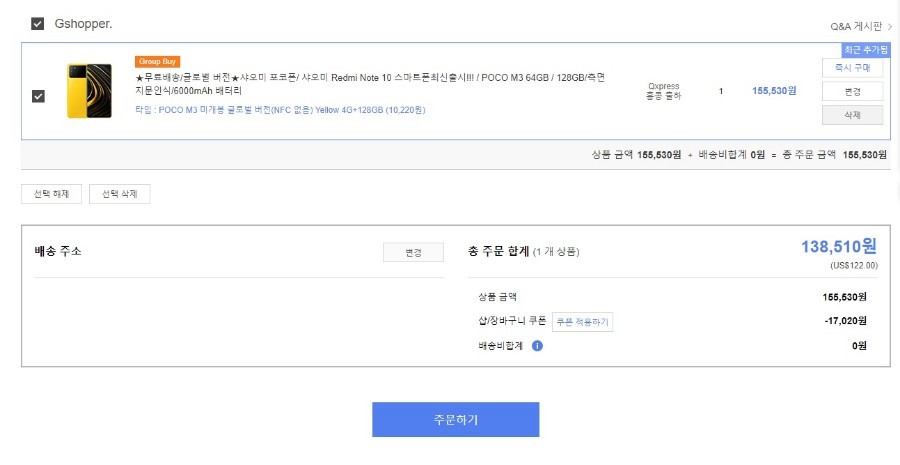Viewport: 900px width, 465px height.
Task: Change the 배송 주소 delivery address
Action: 413,253
